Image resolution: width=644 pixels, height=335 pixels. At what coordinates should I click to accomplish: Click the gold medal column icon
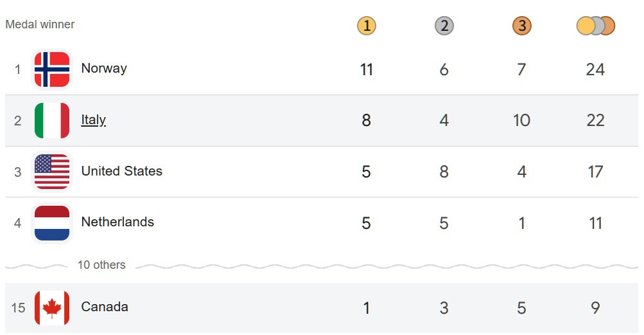(366, 26)
